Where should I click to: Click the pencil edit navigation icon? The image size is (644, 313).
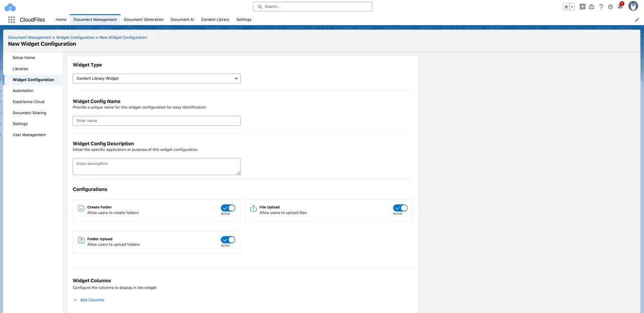pyautogui.click(x=637, y=20)
